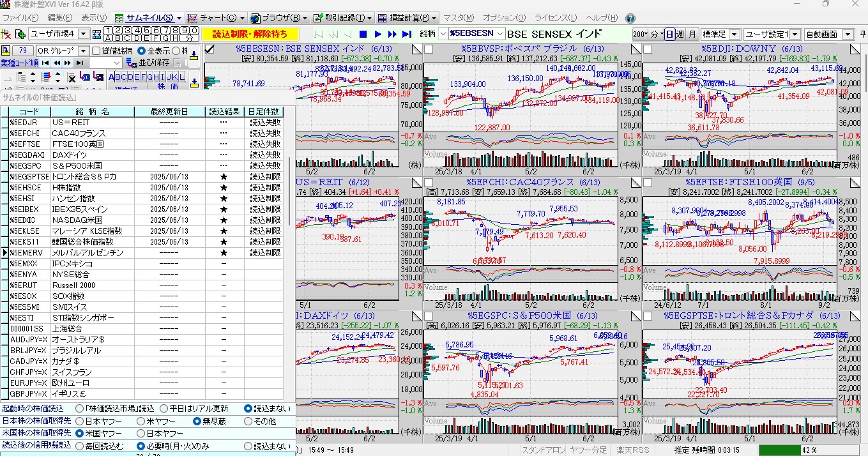
Task: Open the 自動画面 dropdown
Action: click(x=847, y=34)
